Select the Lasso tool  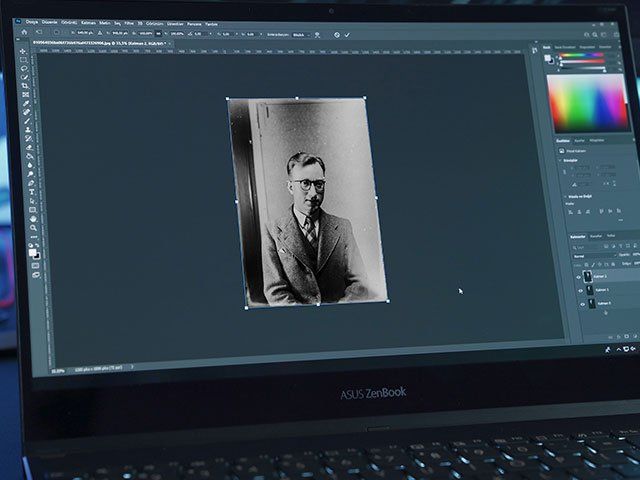[x=24, y=69]
